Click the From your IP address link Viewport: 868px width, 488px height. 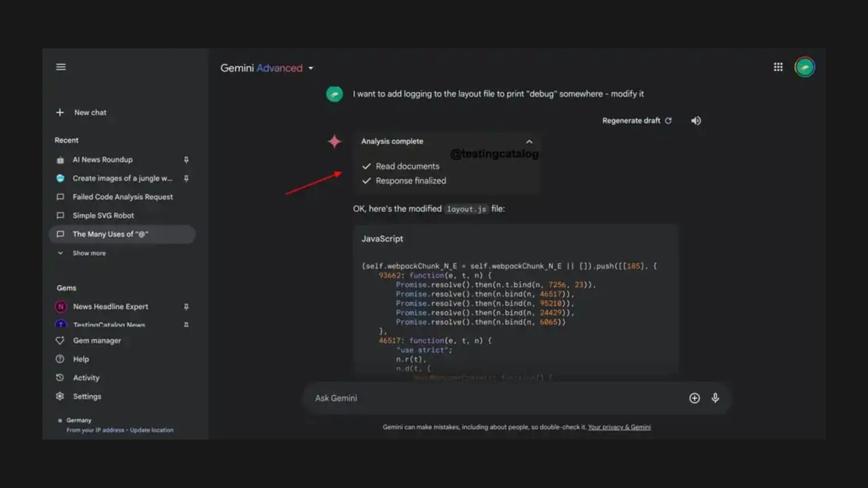coord(95,430)
